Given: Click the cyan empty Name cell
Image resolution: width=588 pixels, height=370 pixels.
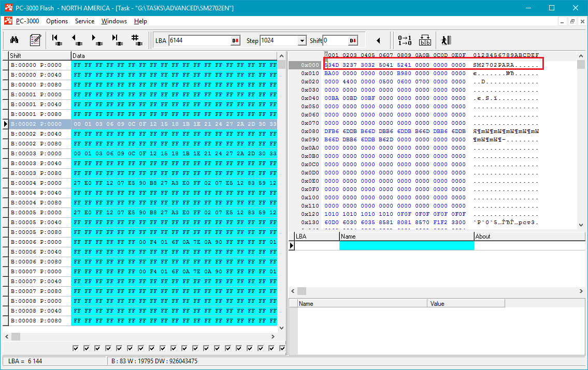Looking at the screenshot, I should (407, 246).
